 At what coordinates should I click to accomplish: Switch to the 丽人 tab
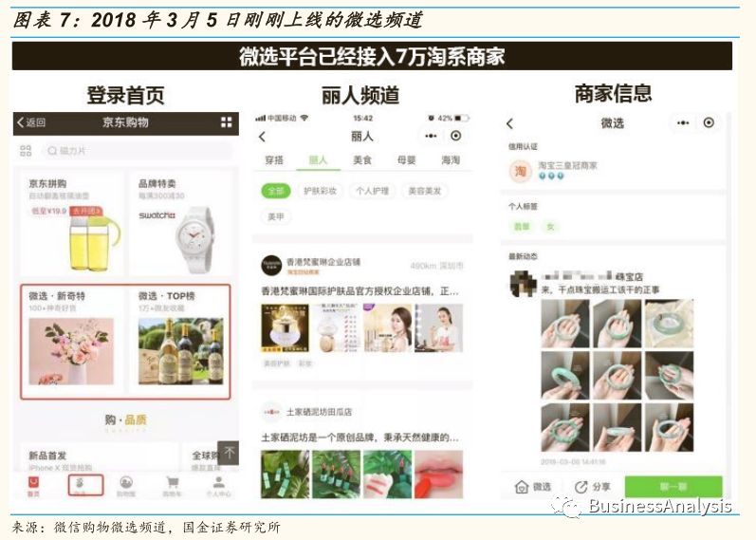[318, 160]
